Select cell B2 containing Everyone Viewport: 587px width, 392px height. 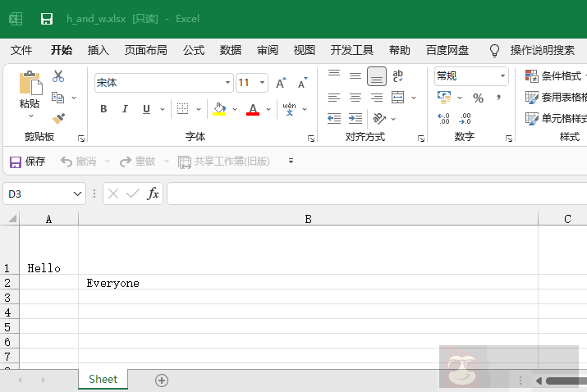pos(308,282)
